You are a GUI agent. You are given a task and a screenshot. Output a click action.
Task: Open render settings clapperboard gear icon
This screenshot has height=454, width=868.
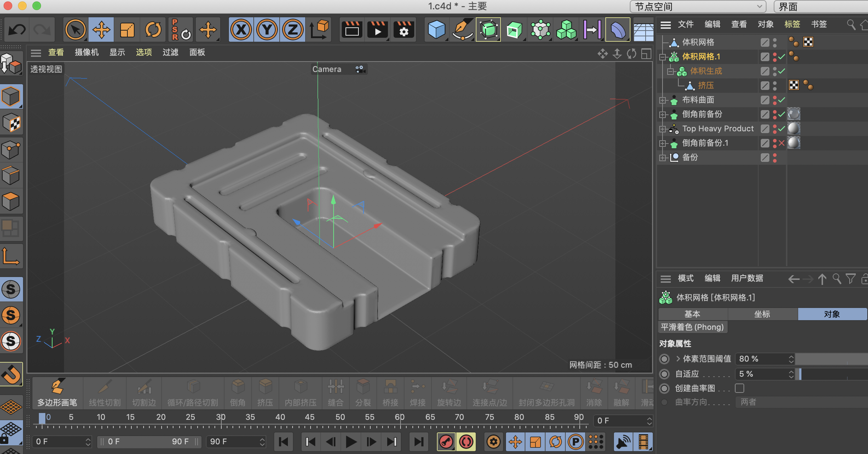[403, 30]
